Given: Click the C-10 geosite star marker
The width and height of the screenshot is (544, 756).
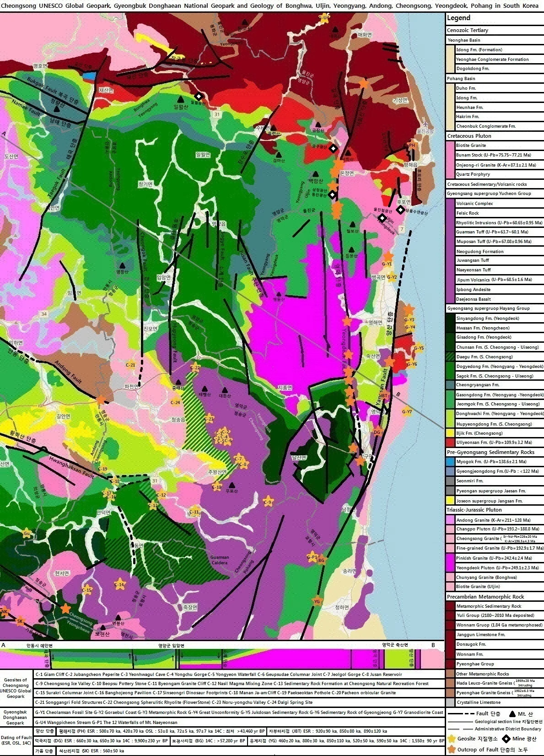Looking at the screenshot, I should click(217, 487).
